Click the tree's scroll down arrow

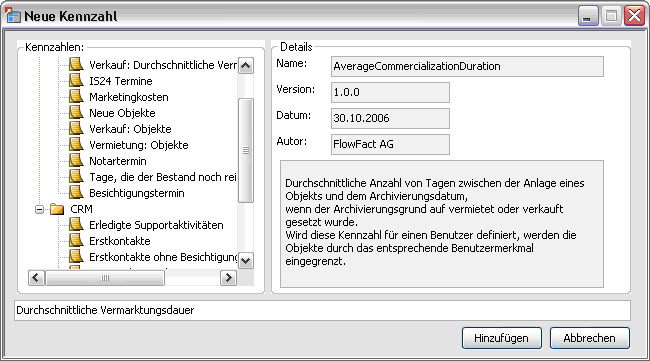246,261
